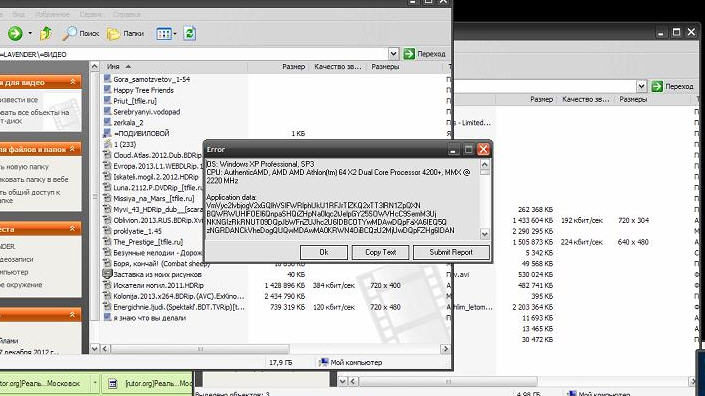Select the Oblivion.2013.RUS.BDRip file
The width and height of the screenshot is (705, 396).
point(152,220)
